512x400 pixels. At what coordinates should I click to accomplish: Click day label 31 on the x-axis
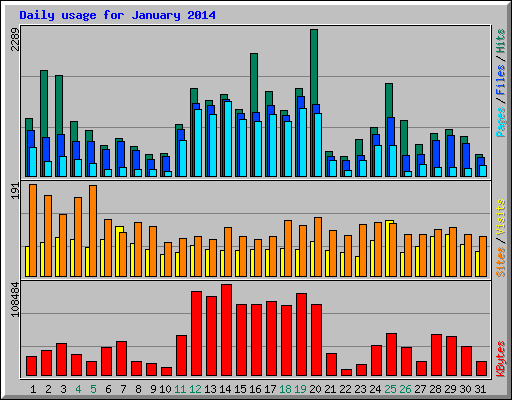point(480,389)
